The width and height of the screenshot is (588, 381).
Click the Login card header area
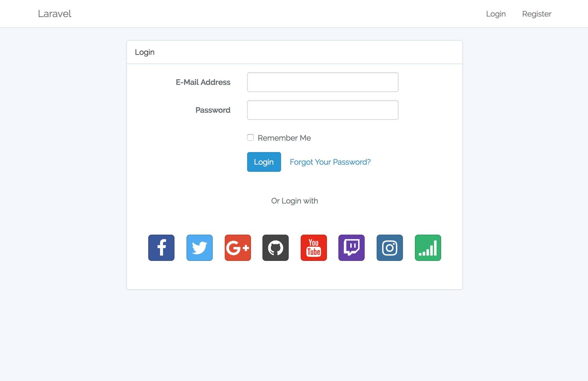pos(294,52)
